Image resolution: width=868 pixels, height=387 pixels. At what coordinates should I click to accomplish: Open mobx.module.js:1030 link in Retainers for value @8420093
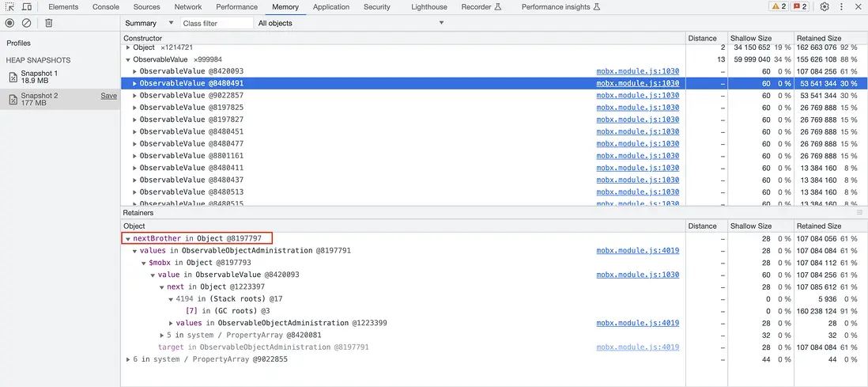point(638,275)
